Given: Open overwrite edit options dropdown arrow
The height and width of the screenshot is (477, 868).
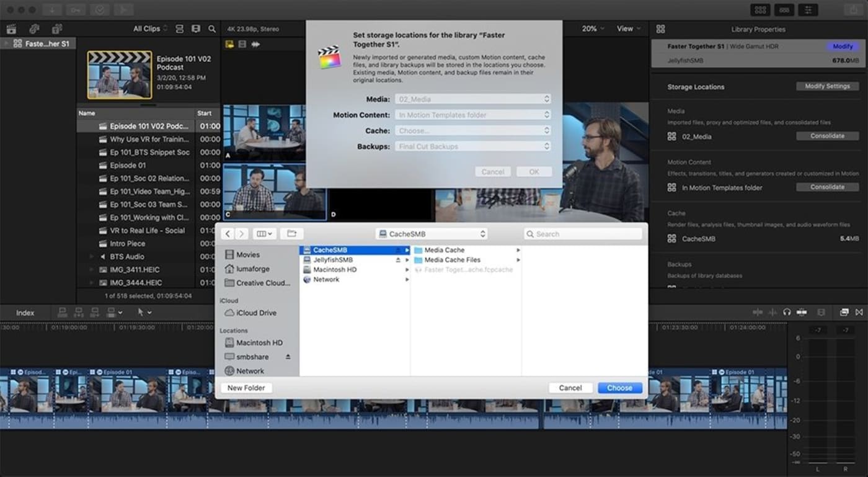Looking at the screenshot, I should 120,313.
